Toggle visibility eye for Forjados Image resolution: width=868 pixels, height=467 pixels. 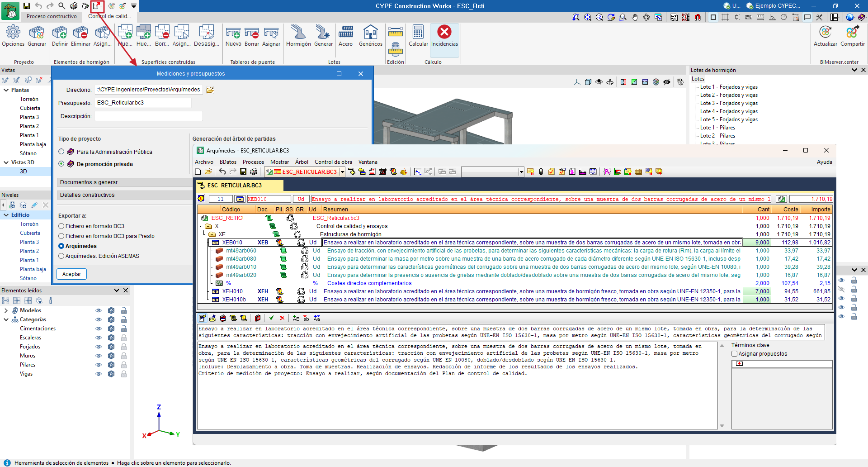(98, 347)
